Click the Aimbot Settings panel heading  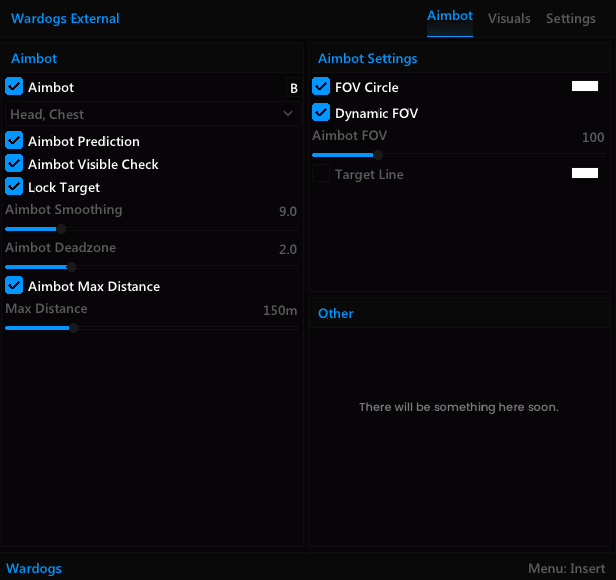367,59
